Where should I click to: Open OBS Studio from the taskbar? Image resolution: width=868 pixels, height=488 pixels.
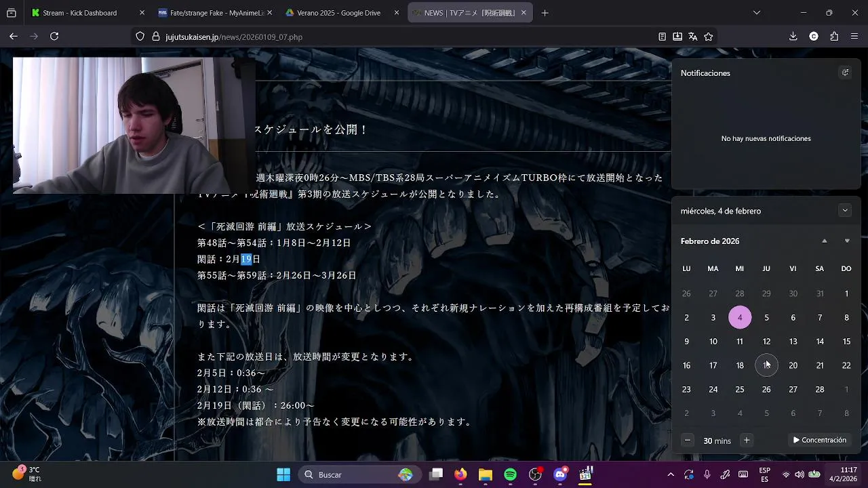pos(536,474)
